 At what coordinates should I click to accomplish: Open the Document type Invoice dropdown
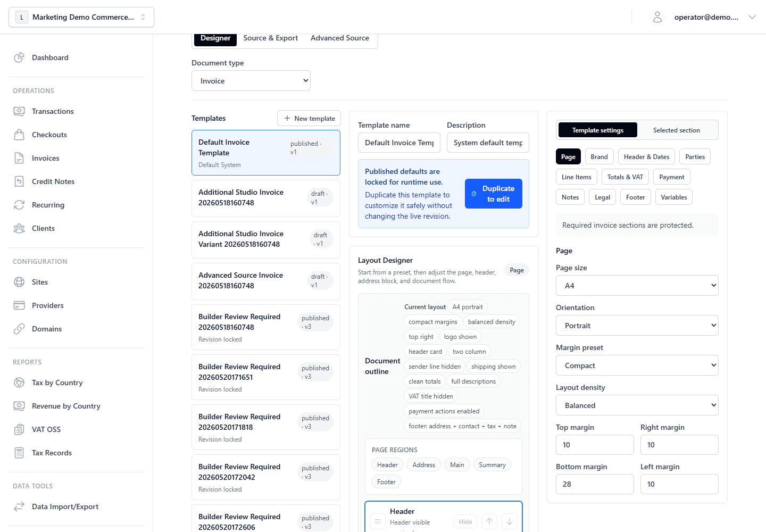click(x=251, y=81)
